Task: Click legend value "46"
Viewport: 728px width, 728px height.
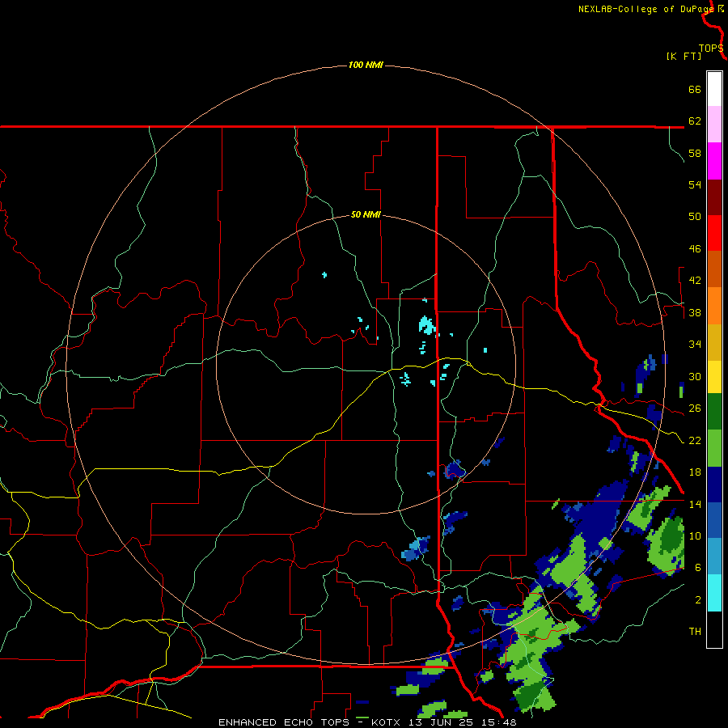Action: (695, 249)
